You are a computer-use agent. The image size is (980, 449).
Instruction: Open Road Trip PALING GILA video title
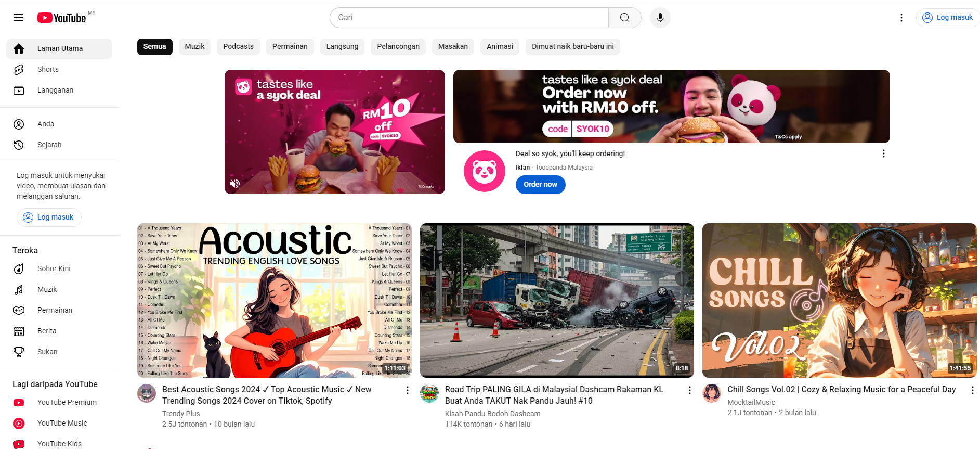point(554,395)
